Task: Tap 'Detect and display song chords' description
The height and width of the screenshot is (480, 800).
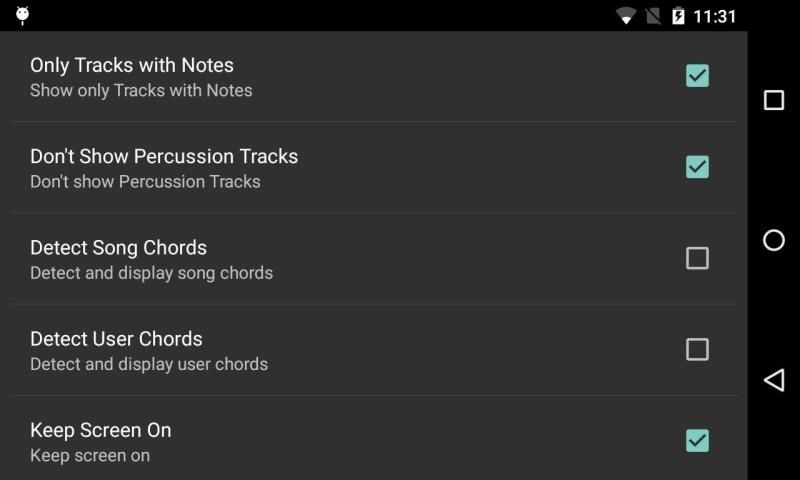Action: (151, 273)
